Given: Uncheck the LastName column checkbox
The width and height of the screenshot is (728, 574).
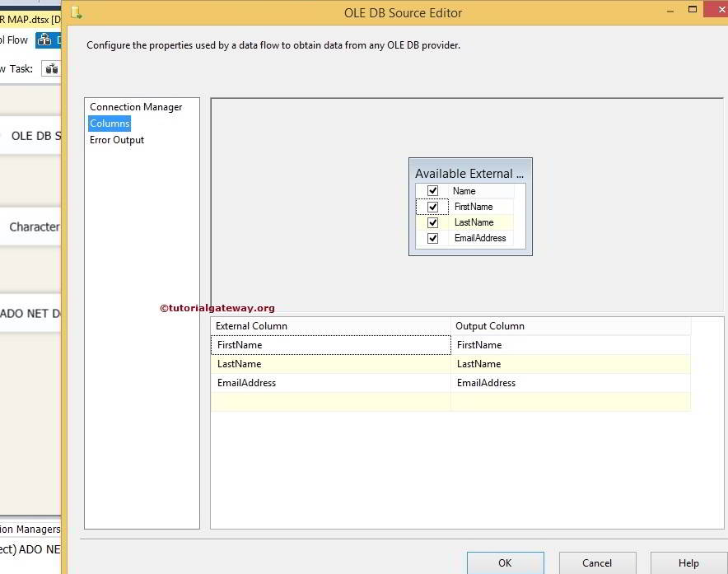Looking at the screenshot, I should click(x=432, y=222).
